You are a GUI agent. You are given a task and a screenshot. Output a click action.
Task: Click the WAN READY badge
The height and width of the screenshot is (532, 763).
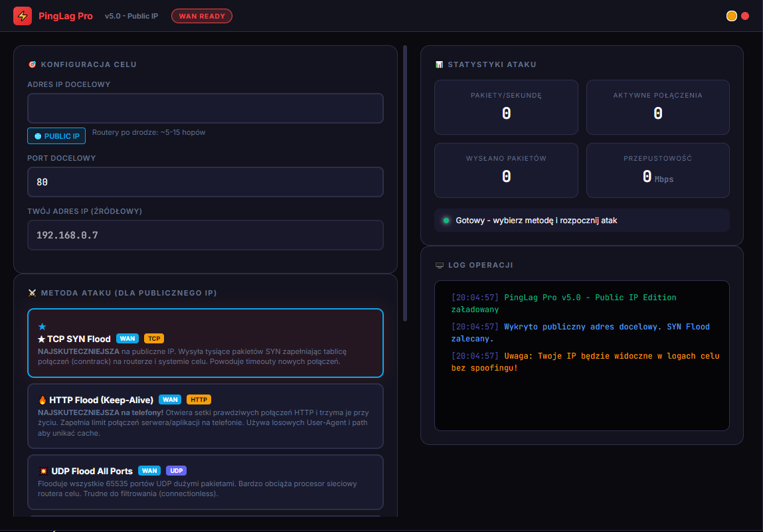coord(202,16)
